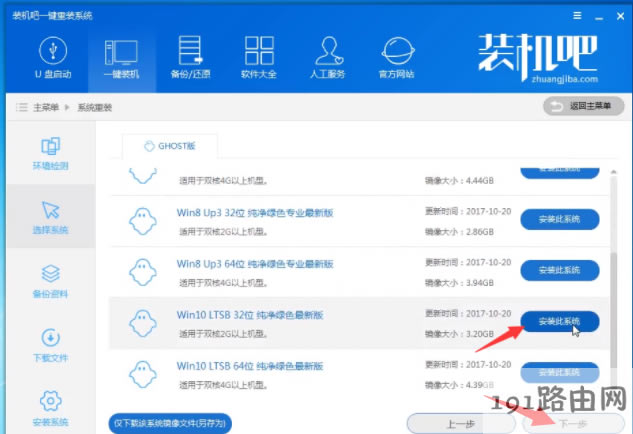Open 备份/还原 from the top toolbar
The image size is (633, 434).
coord(189,58)
